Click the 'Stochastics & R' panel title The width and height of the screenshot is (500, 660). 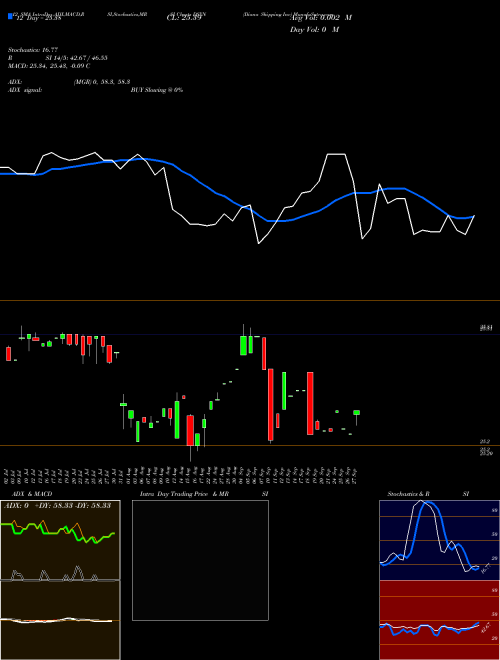(x=408, y=494)
